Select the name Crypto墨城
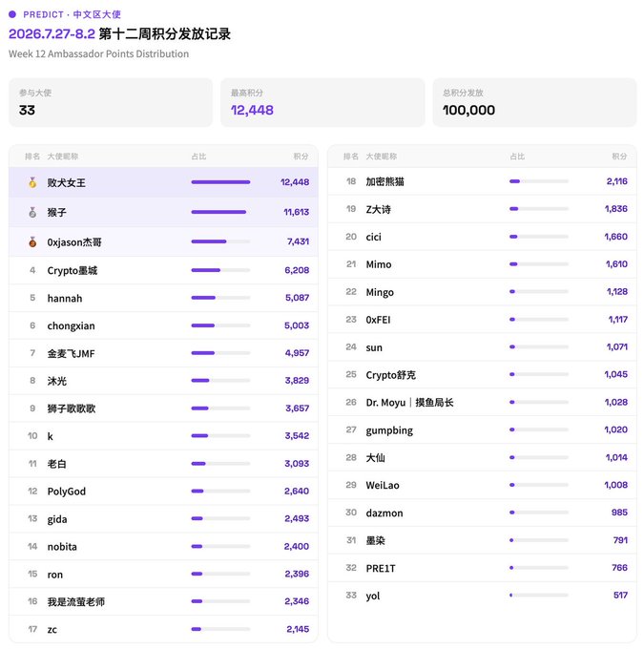The height and width of the screenshot is (649, 644). tap(72, 271)
